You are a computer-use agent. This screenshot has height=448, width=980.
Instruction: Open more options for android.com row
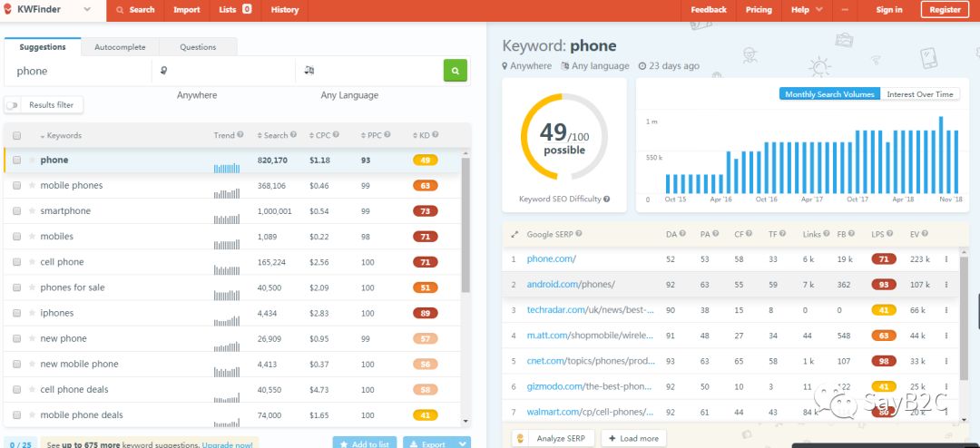(946, 284)
